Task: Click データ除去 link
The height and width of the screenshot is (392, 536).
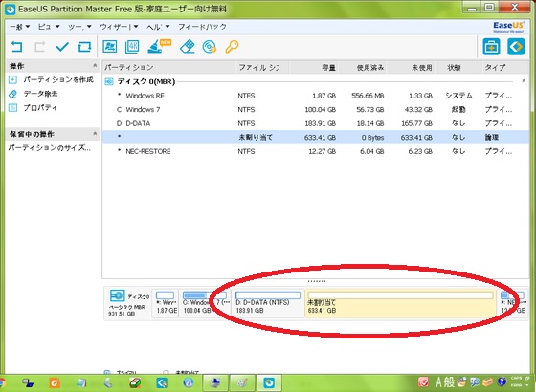Action: pos(40,94)
